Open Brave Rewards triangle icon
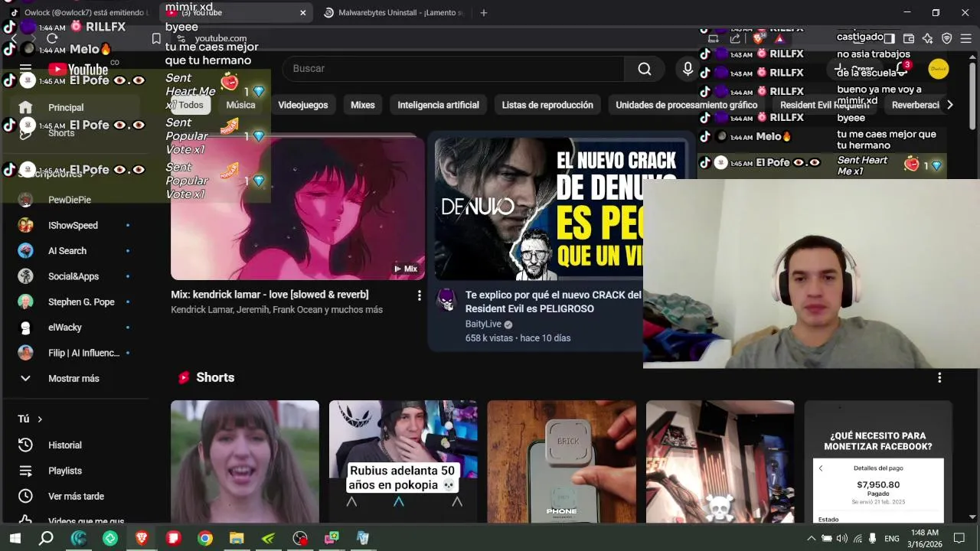 click(x=779, y=38)
